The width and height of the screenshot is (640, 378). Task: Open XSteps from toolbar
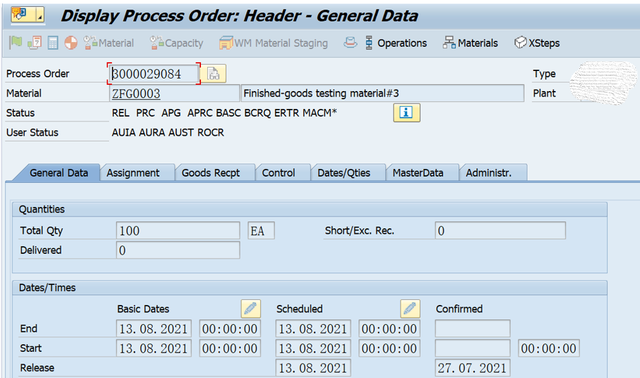coord(537,43)
